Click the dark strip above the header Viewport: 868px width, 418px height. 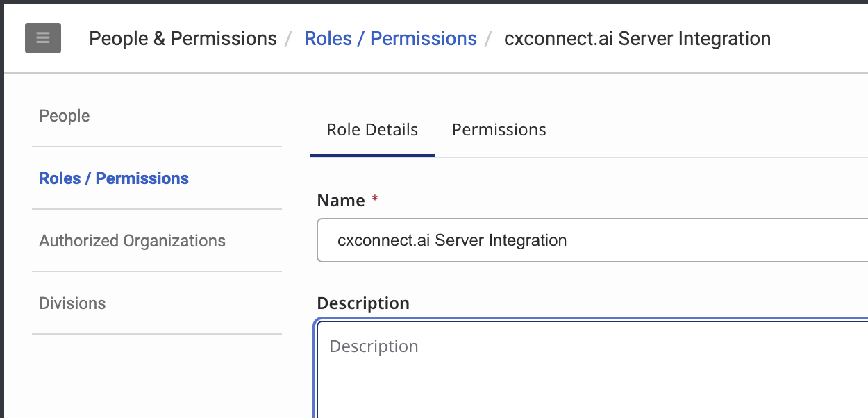tap(434, 2)
